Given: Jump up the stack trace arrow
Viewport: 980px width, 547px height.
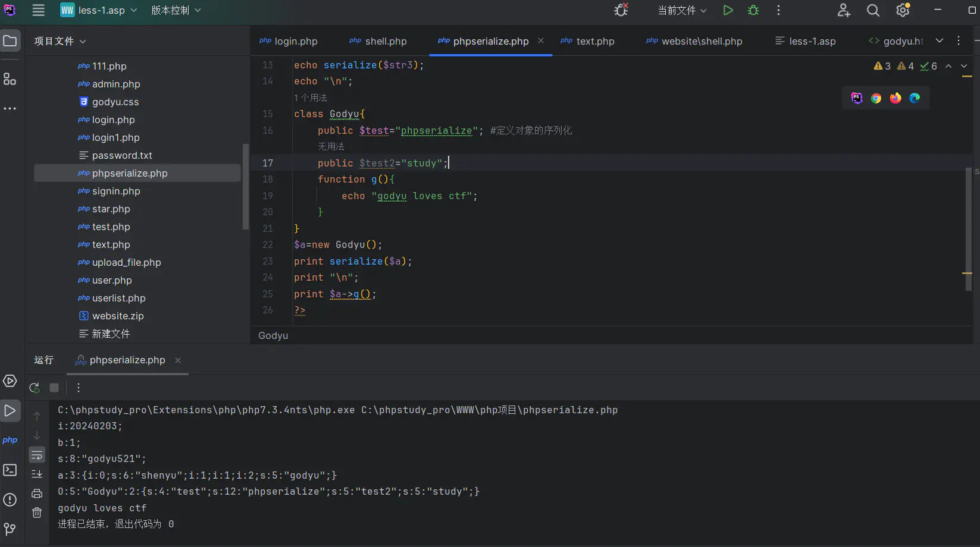Looking at the screenshot, I should (37, 416).
